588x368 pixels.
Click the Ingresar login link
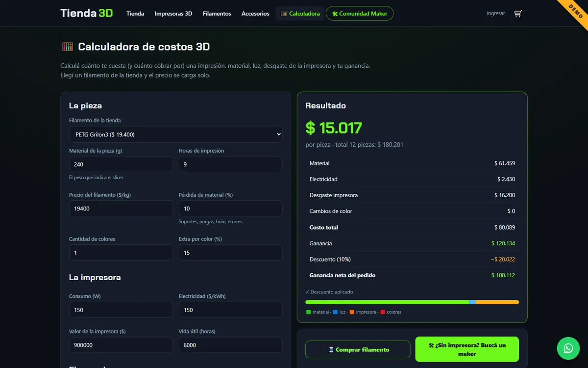pos(496,14)
